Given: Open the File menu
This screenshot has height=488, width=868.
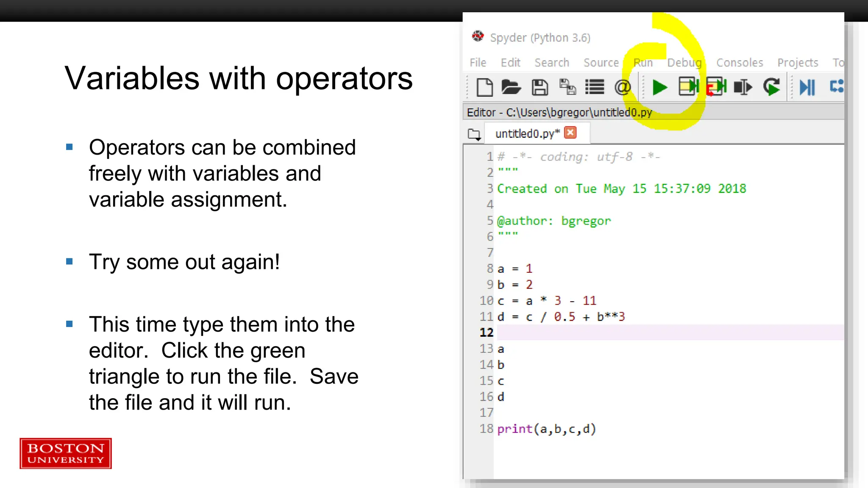Looking at the screenshot, I should click(x=478, y=63).
